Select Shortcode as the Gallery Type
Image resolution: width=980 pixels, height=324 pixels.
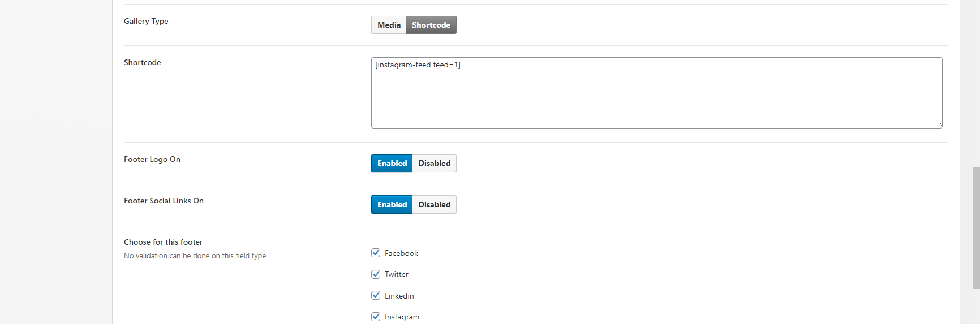pyautogui.click(x=431, y=25)
